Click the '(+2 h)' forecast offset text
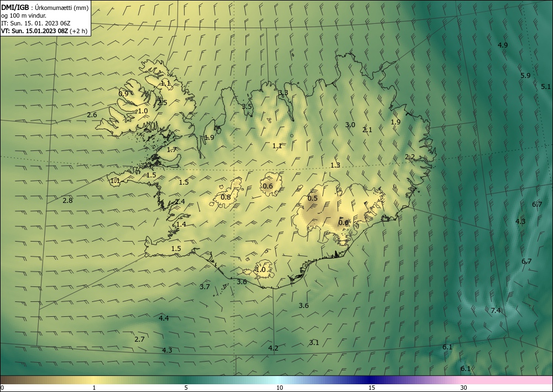Viewport: 553px width, 392px height. 79,31
